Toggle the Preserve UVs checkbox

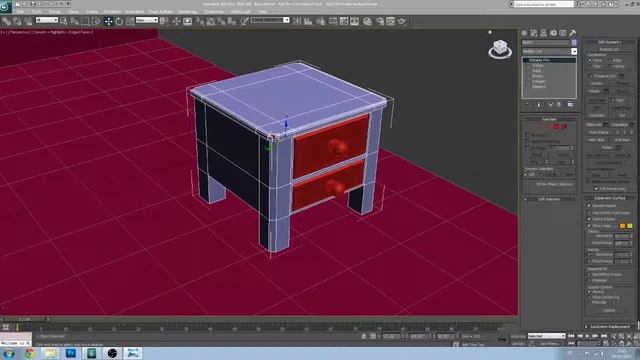coord(590,76)
